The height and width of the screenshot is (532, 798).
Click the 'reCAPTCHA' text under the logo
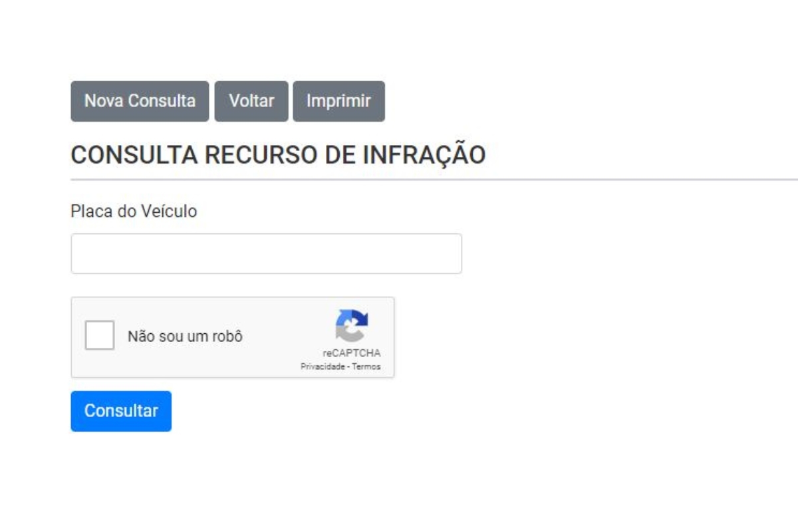(x=352, y=354)
